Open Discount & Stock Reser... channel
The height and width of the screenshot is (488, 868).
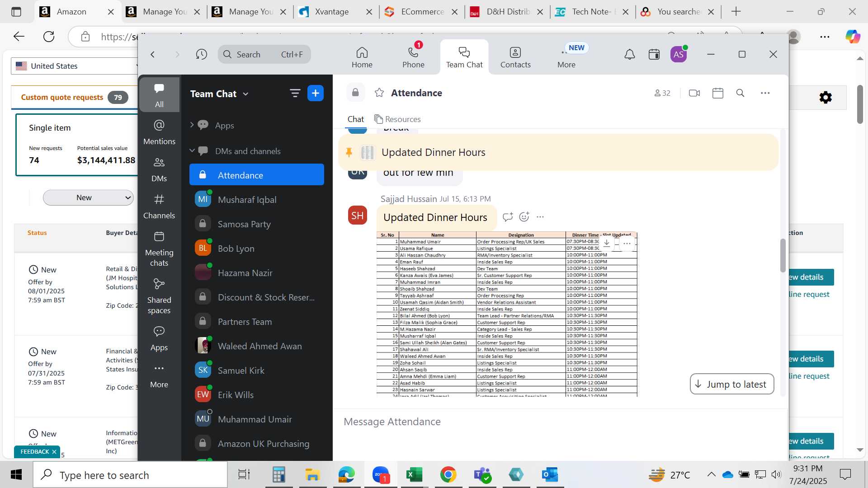coord(256,297)
